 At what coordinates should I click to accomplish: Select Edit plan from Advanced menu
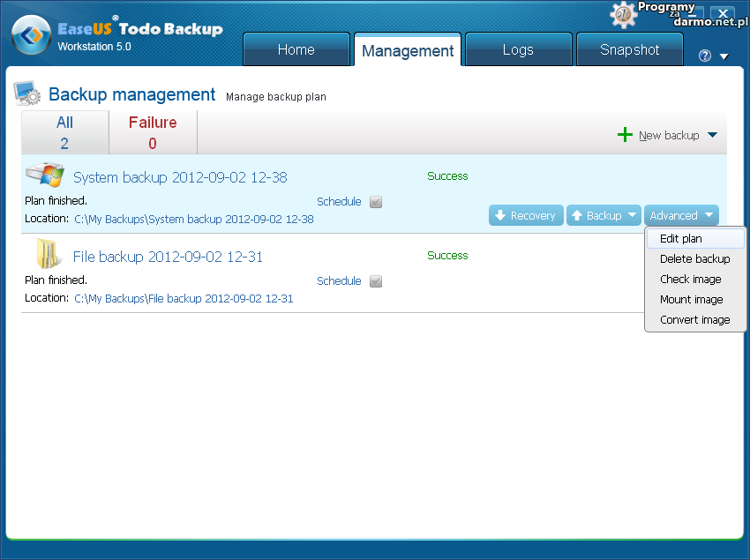[x=681, y=239]
